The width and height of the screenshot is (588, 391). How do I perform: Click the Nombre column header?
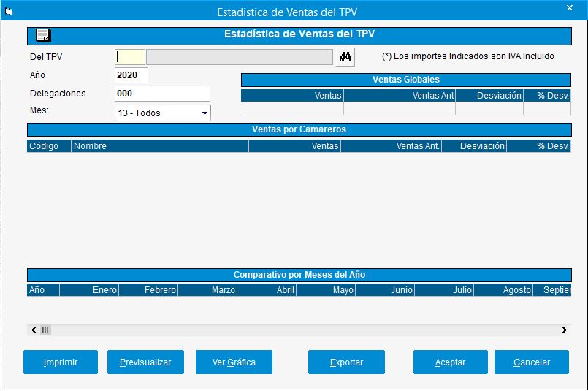pyautogui.click(x=160, y=146)
